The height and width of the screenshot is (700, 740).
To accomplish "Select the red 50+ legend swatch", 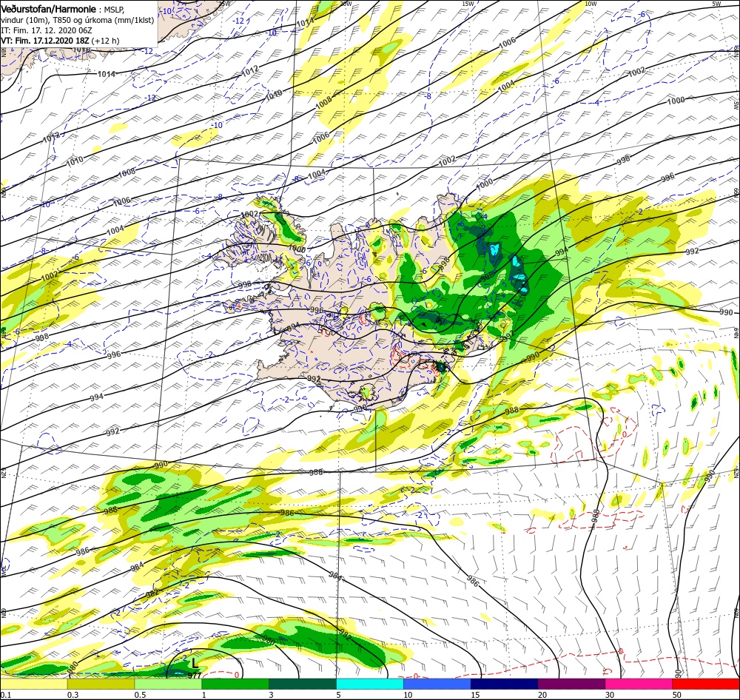I will click(706, 684).
